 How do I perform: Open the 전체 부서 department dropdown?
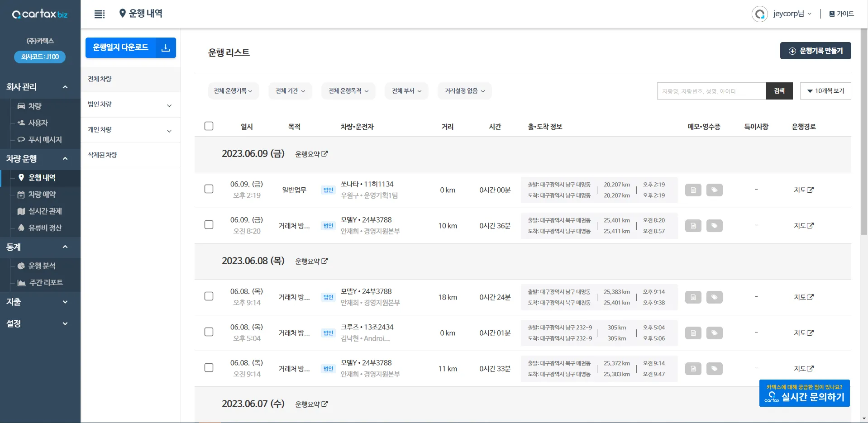tap(406, 91)
